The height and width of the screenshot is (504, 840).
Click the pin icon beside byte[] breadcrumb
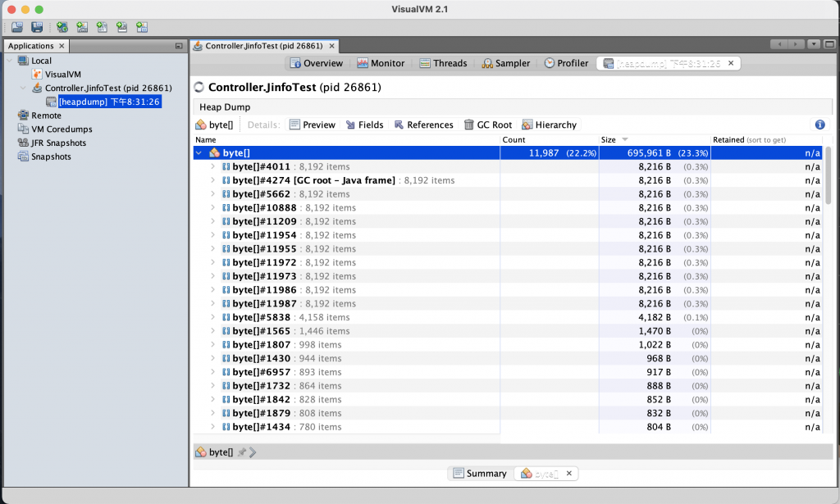click(242, 452)
